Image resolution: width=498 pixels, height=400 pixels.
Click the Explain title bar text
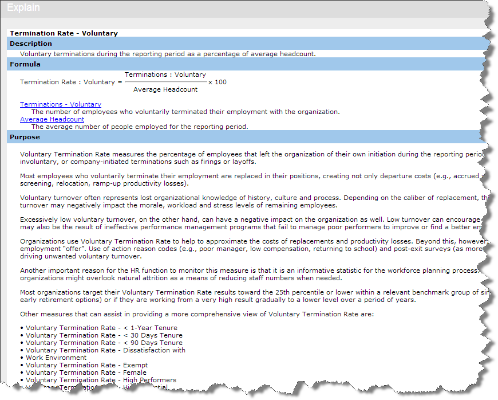point(23,7)
